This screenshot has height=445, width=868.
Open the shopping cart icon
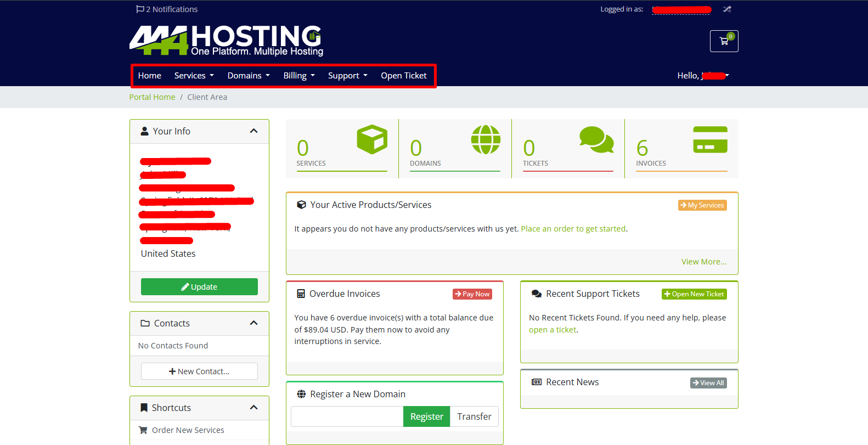pos(724,41)
